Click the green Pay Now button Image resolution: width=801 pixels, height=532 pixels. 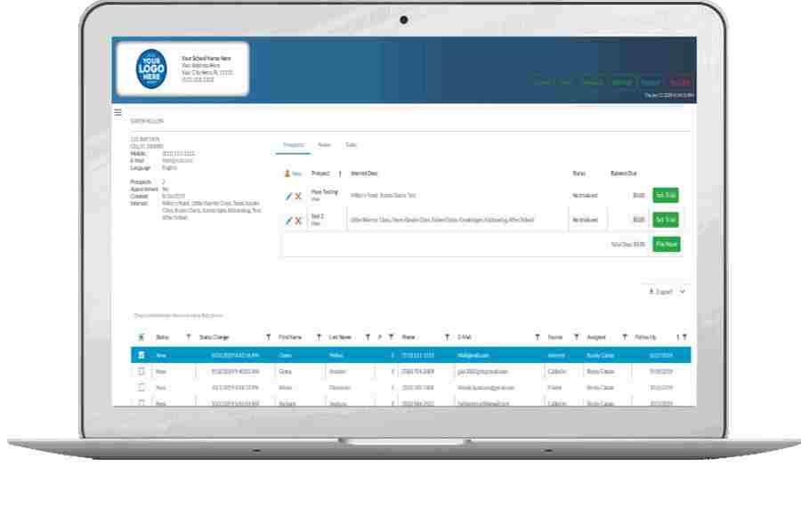pos(666,244)
